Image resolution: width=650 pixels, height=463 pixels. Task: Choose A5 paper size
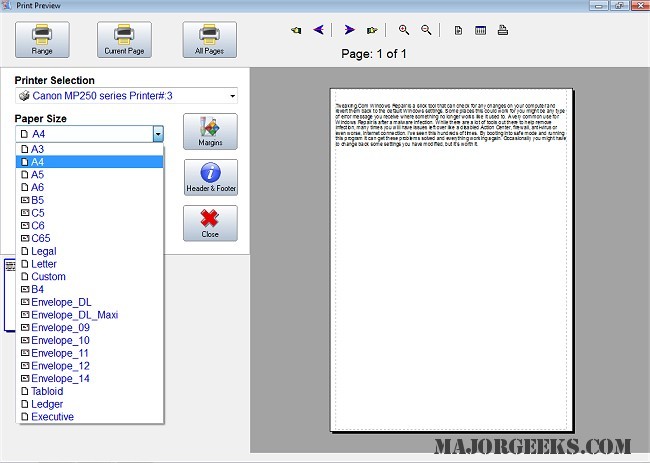(90, 175)
